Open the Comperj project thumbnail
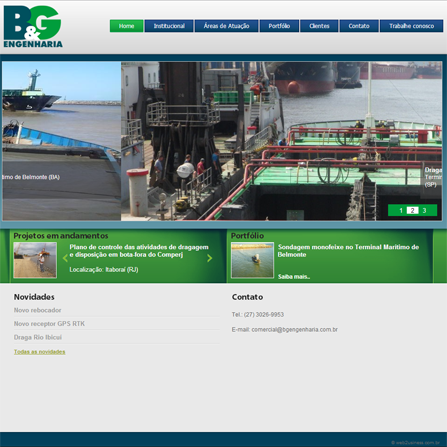Screen dimensions: 447x447 [35, 260]
